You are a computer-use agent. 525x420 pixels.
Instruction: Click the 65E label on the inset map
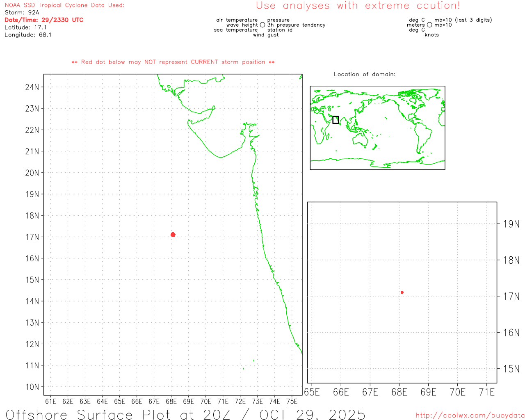pyautogui.click(x=312, y=392)
